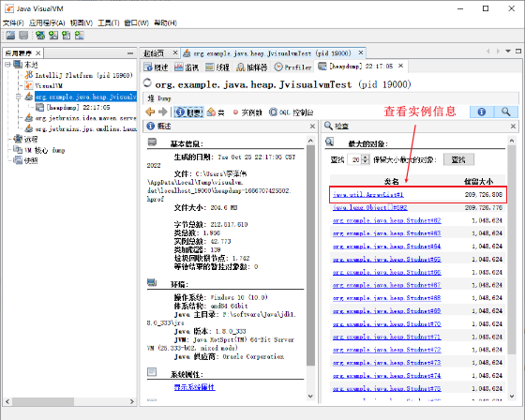Open the 概述 overview tab
525x420 pixels.
(156, 67)
